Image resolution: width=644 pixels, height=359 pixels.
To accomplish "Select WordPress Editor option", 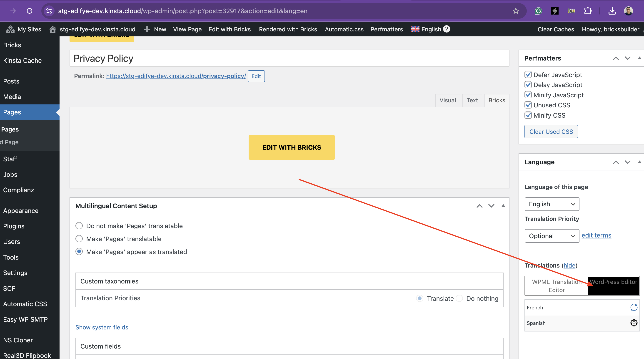I will click(614, 286).
